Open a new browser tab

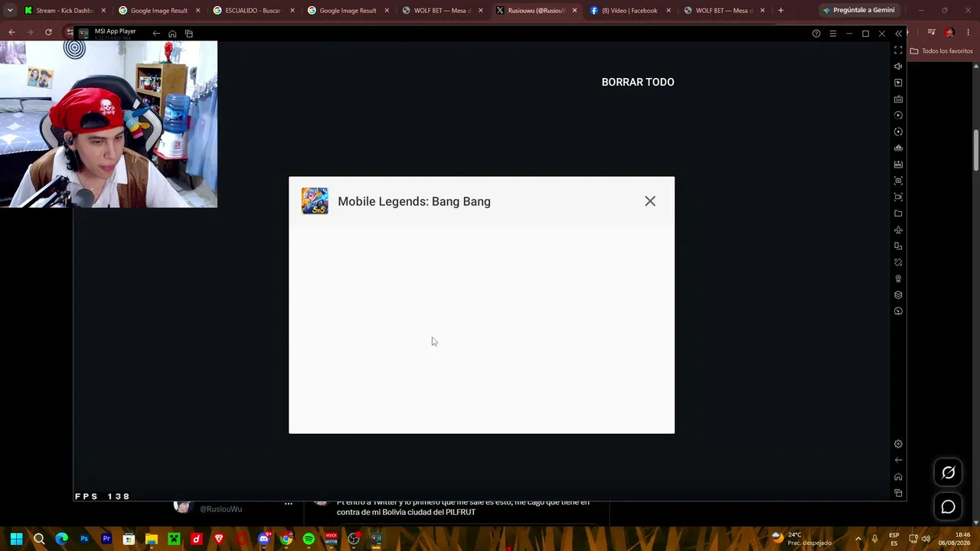click(780, 11)
